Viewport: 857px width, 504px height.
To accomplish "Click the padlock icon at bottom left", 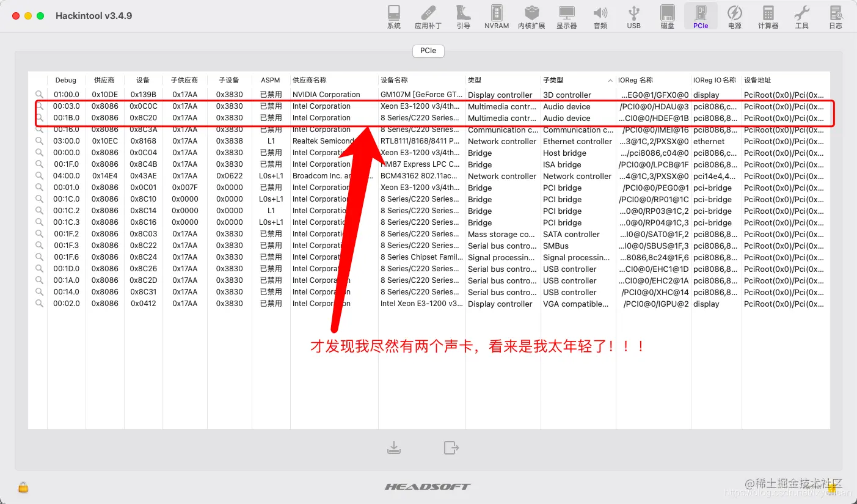I will 23,487.
